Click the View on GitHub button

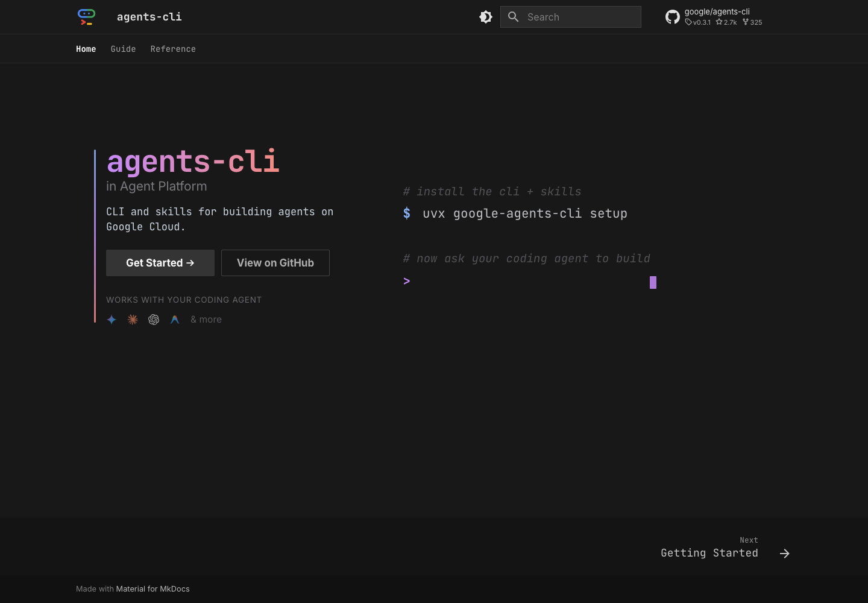coord(275,263)
